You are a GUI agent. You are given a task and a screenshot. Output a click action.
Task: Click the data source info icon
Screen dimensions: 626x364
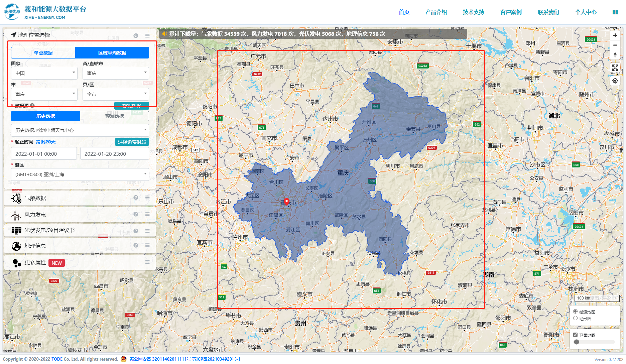[x=32, y=105]
